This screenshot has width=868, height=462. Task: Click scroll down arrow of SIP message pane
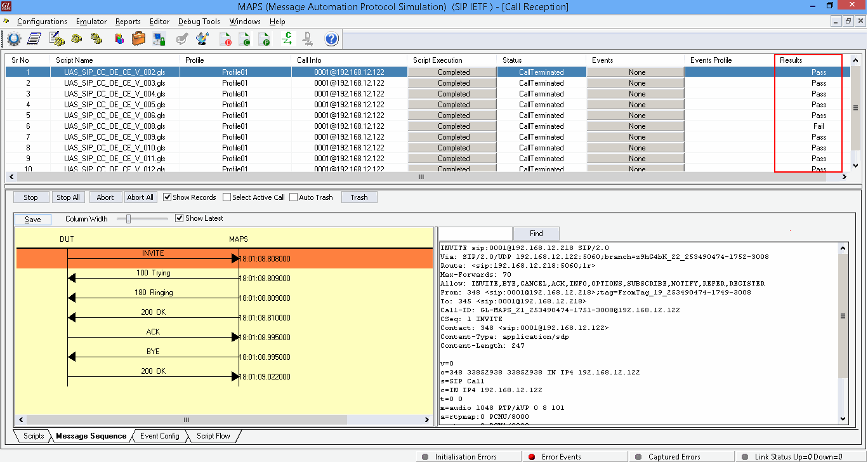(843, 418)
